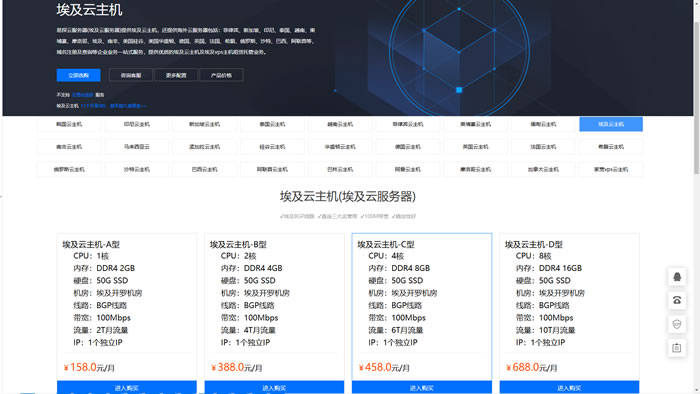
Task: Select the 法国云主机 tab
Action: coord(543,147)
